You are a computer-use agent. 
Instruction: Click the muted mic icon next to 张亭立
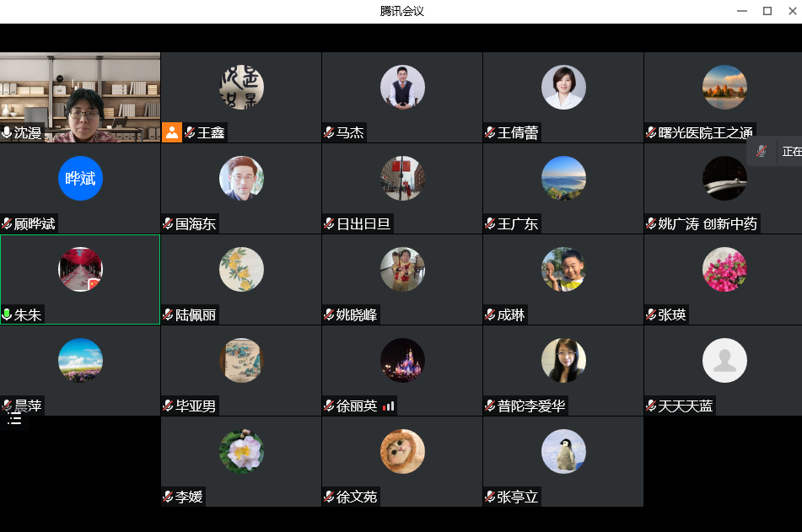point(490,497)
